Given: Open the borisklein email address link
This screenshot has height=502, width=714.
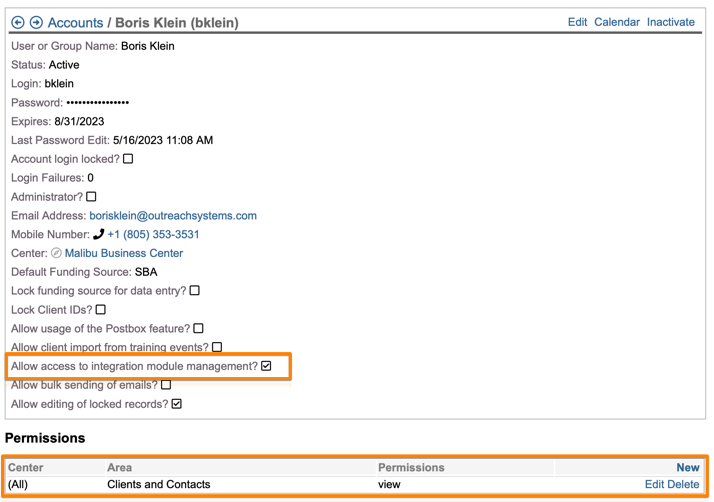Looking at the screenshot, I should [x=173, y=216].
